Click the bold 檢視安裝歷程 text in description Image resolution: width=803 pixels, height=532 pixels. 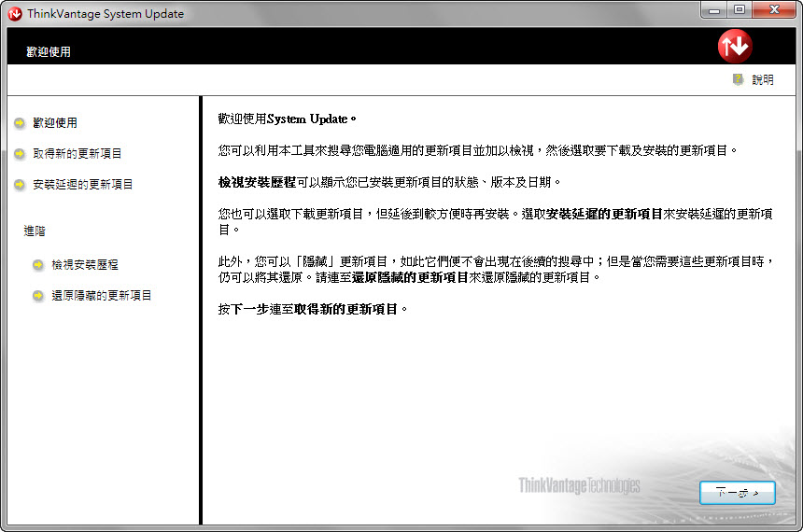pos(257,182)
